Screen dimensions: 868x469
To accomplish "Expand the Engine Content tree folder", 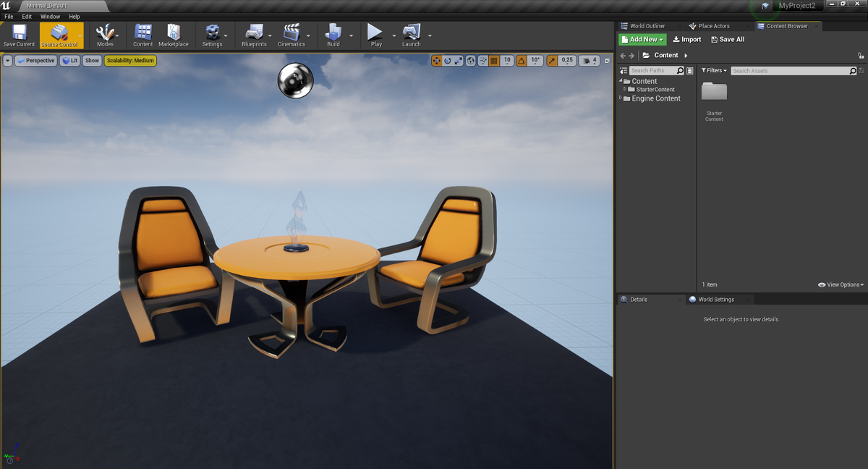I will [621, 98].
